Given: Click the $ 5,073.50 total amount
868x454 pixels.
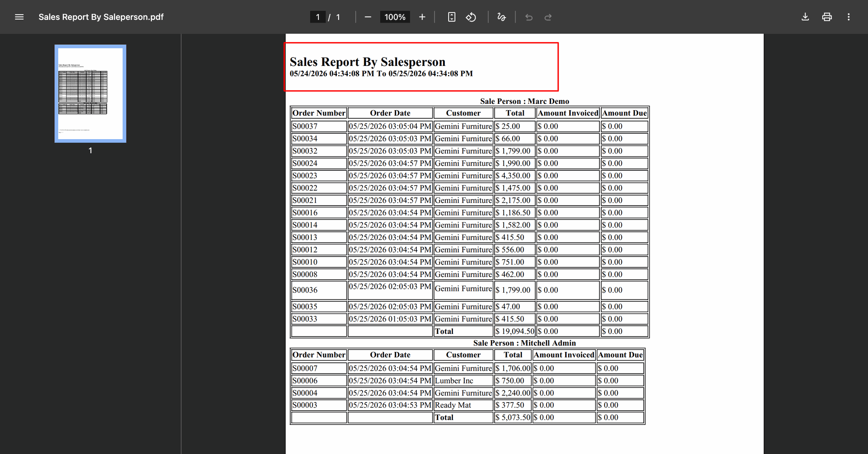Looking at the screenshot, I should coord(513,417).
